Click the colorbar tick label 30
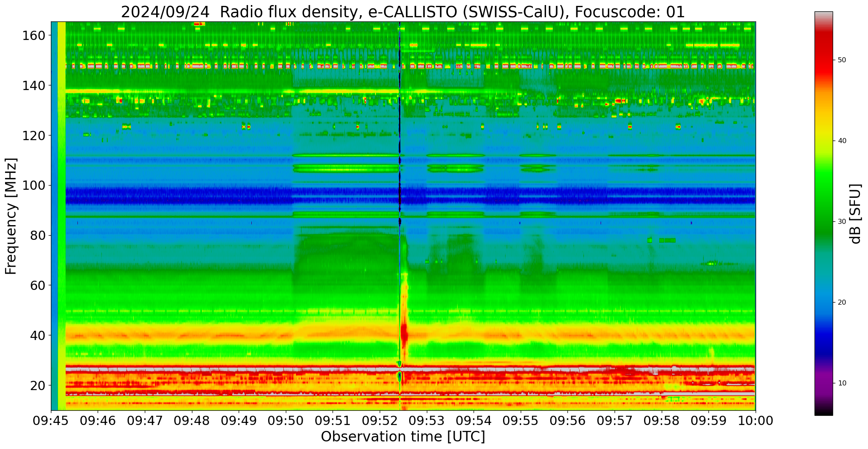Image resolution: width=868 pixels, height=449 pixels. pyautogui.click(x=842, y=222)
